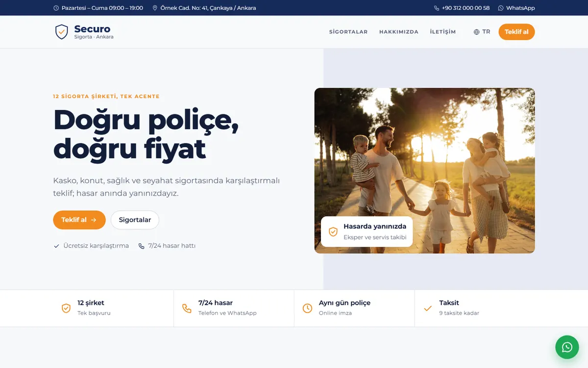Click the Pazartesi – Cuma 09:00 – 19:00 text

pos(102,8)
